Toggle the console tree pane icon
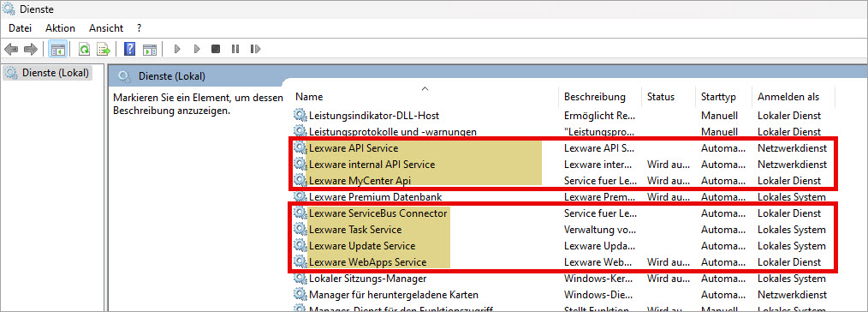Viewport: 868px width, 312px height. [x=57, y=50]
